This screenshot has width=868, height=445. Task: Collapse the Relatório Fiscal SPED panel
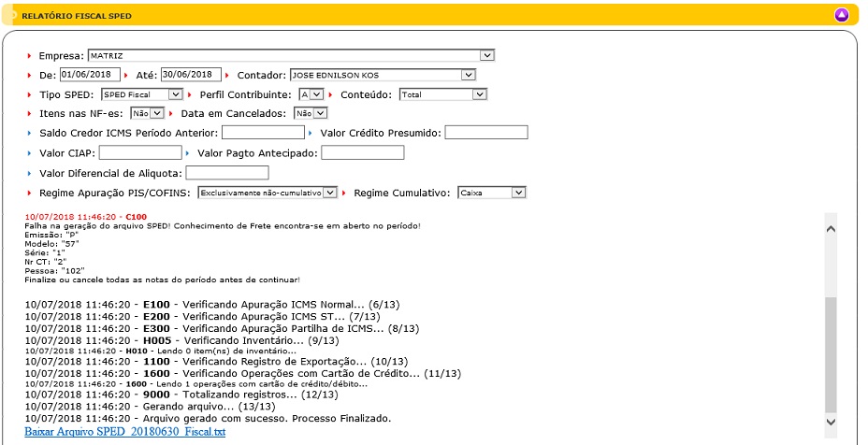coord(841,15)
